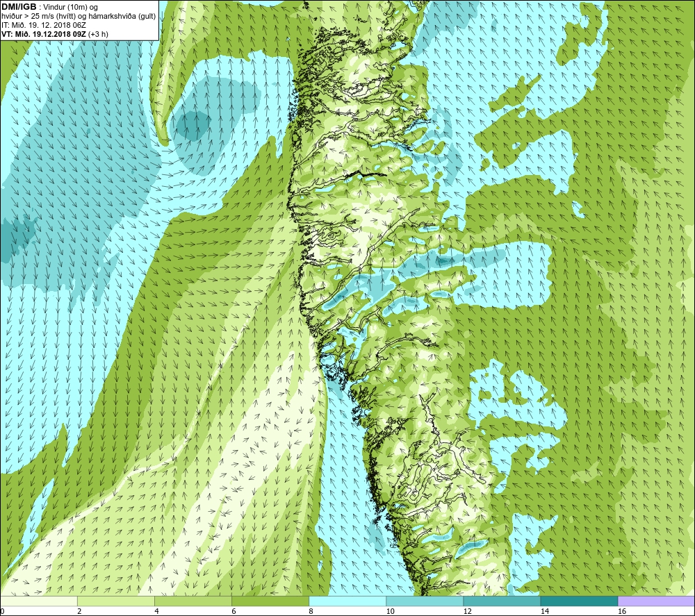Click the 2–4 m/s light green legend swatch

(x=115, y=601)
